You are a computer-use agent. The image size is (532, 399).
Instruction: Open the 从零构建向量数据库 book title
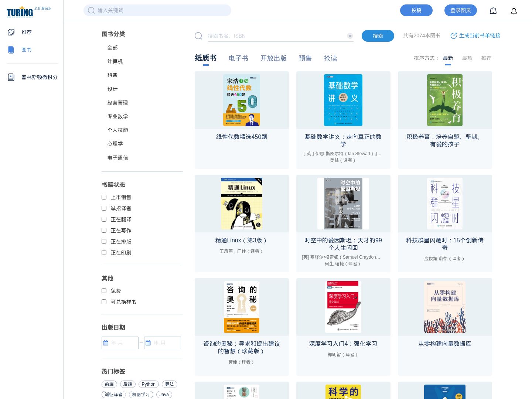coord(445,344)
